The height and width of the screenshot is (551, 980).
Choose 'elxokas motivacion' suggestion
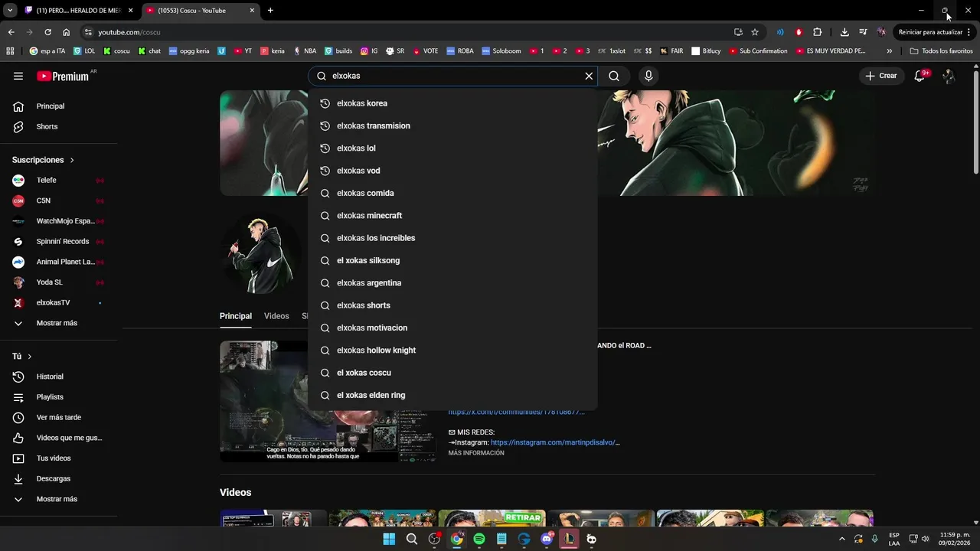pos(452,328)
